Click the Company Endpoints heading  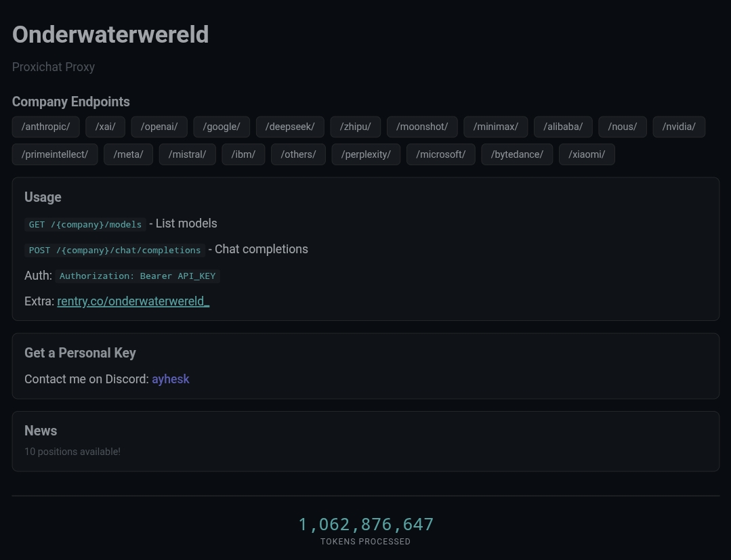click(x=71, y=102)
